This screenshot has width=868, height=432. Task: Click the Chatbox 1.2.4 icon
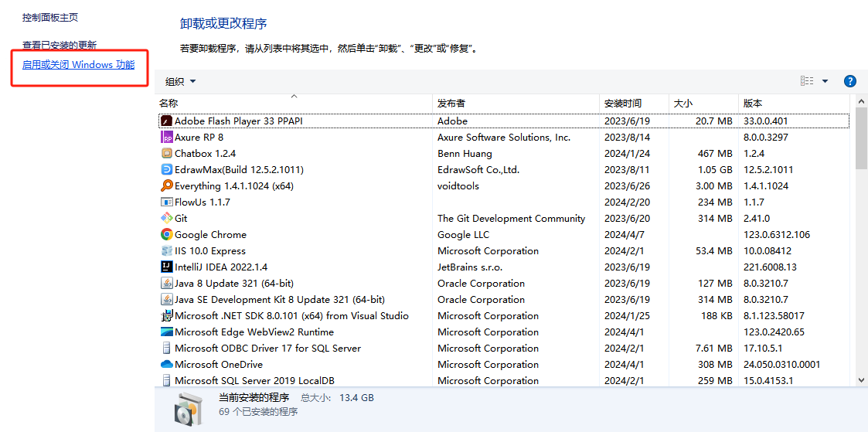coord(166,153)
